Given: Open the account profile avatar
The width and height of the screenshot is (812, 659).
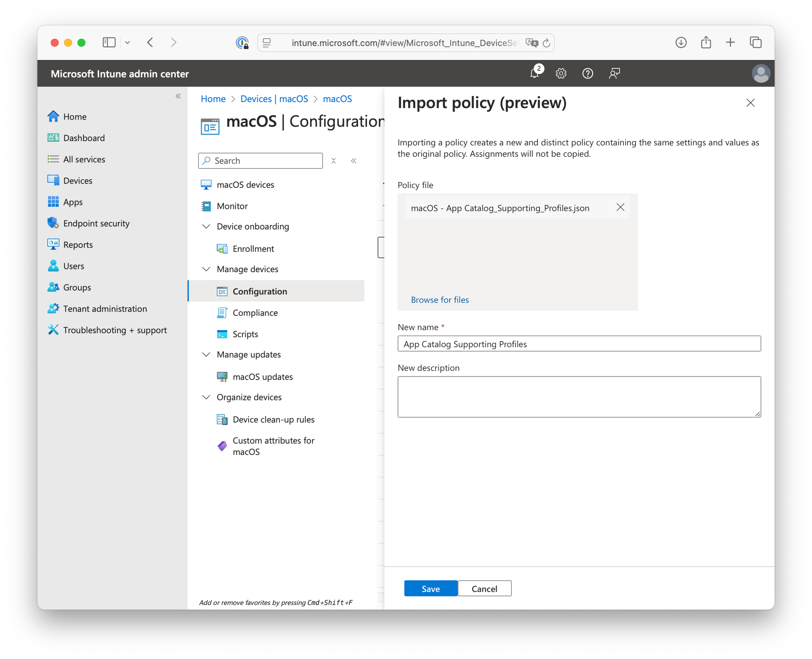Looking at the screenshot, I should (x=761, y=73).
